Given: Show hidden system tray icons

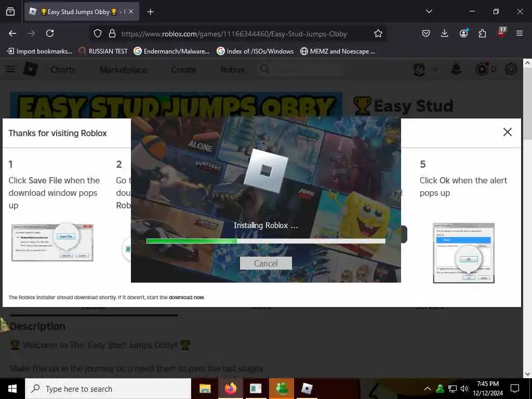Looking at the screenshot, I should [428, 389].
